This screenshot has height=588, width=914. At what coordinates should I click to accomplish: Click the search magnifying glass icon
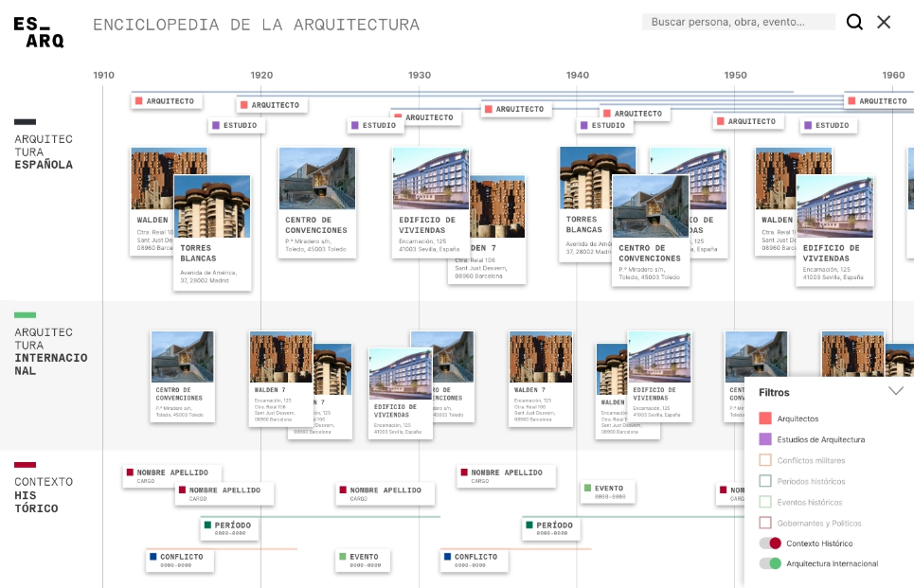(854, 22)
